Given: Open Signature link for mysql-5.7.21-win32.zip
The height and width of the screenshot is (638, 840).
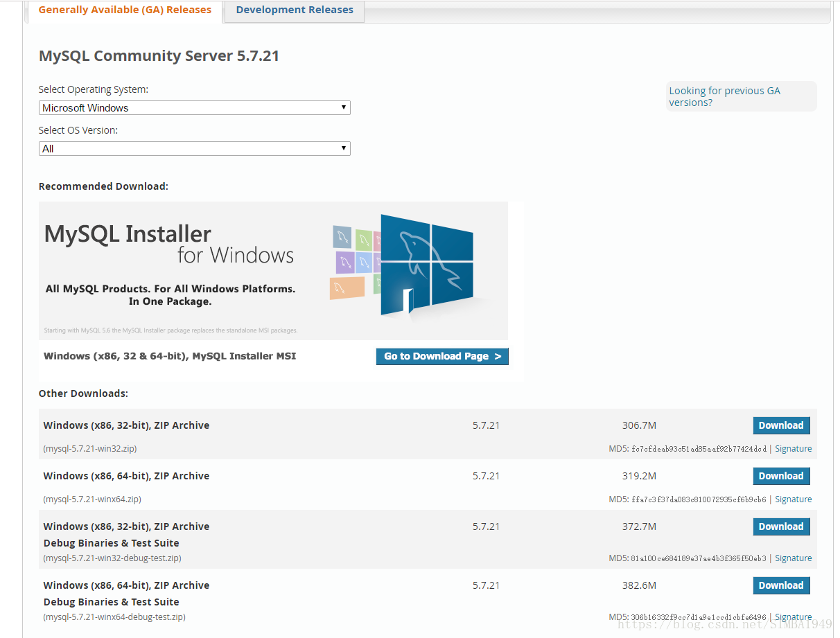Looking at the screenshot, I should pos(793,449).
